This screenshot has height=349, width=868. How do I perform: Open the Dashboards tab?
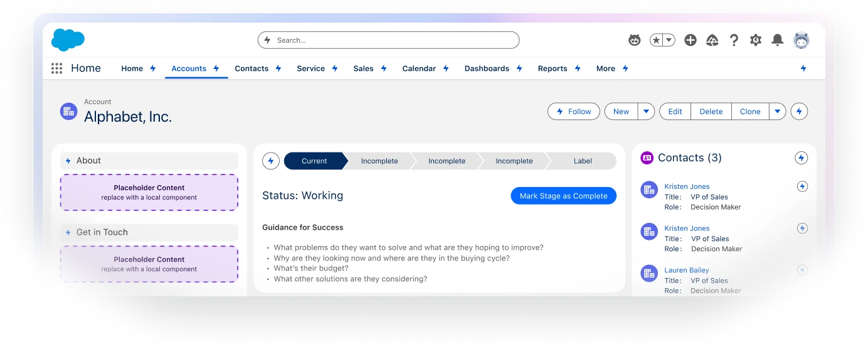487,68
